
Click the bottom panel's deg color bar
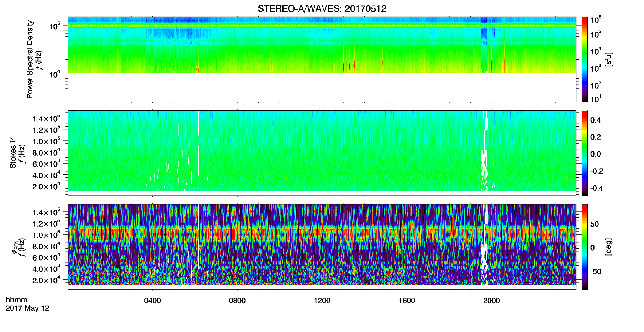point(584,247)
